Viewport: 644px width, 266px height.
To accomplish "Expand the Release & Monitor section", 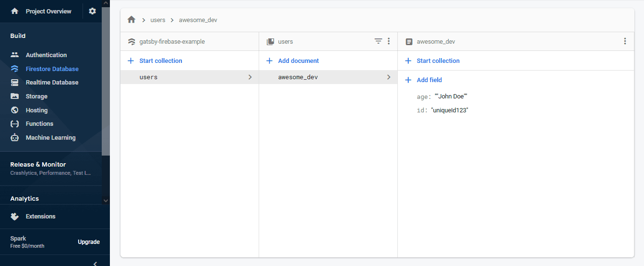I will pos(51,168).
